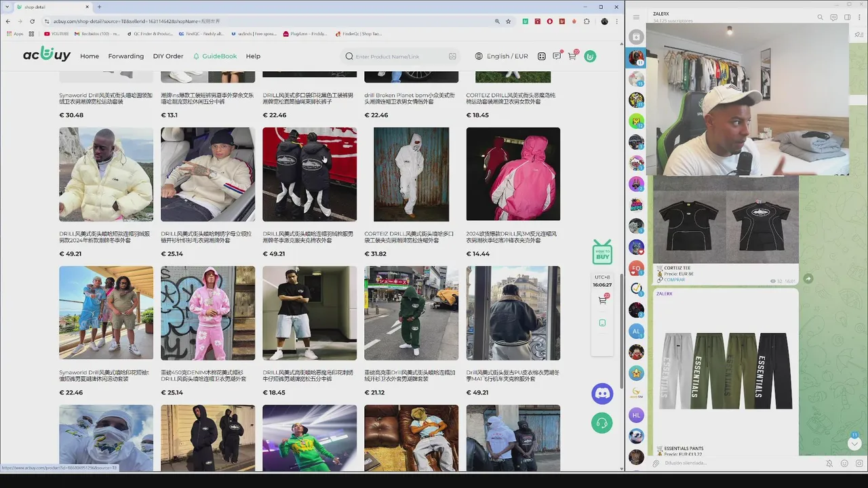Jump to latest messages with down arrow
868x488 pixels.
coord(854,443)
